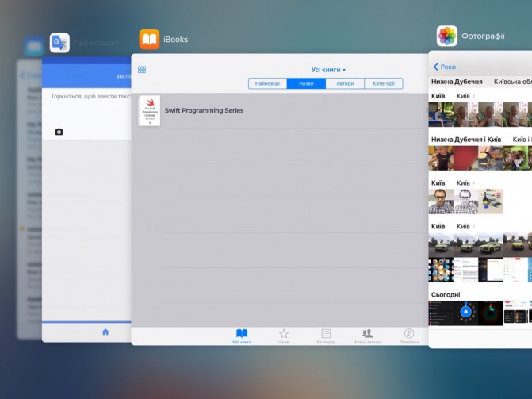
Task: Switch iBooks to grid view icon
Action: [x=142, y=70]
